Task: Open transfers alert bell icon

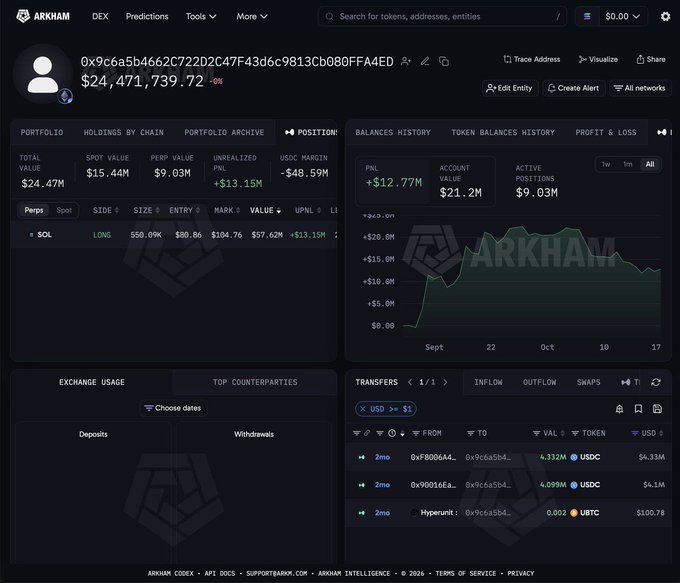Action: click(x=619, y=409)
